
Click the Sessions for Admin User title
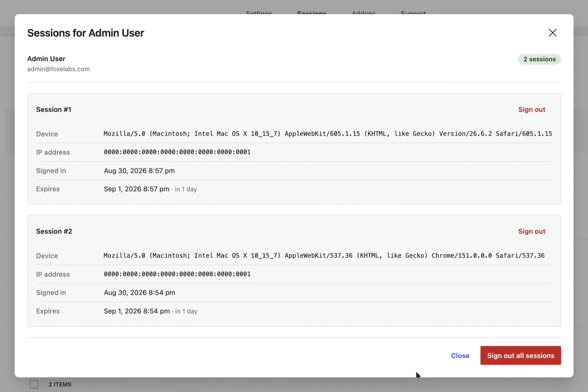pos(86,33)
